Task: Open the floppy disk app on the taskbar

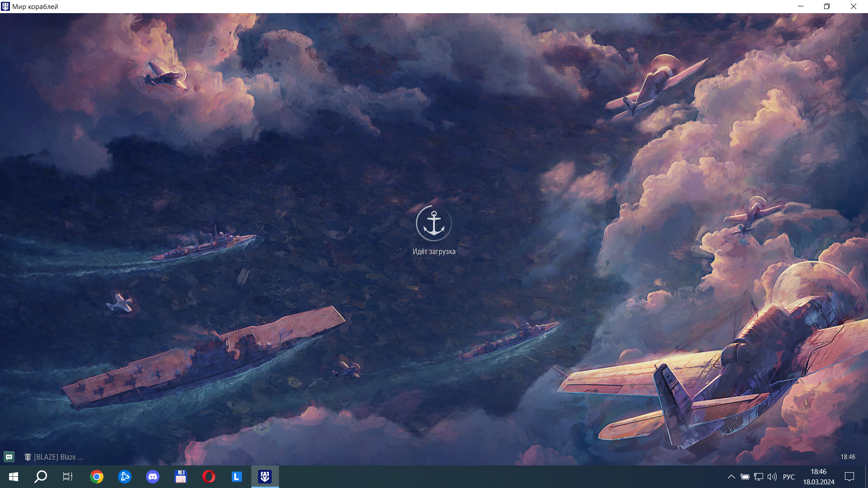Action: pyautogui.click(x=181, y=477)
